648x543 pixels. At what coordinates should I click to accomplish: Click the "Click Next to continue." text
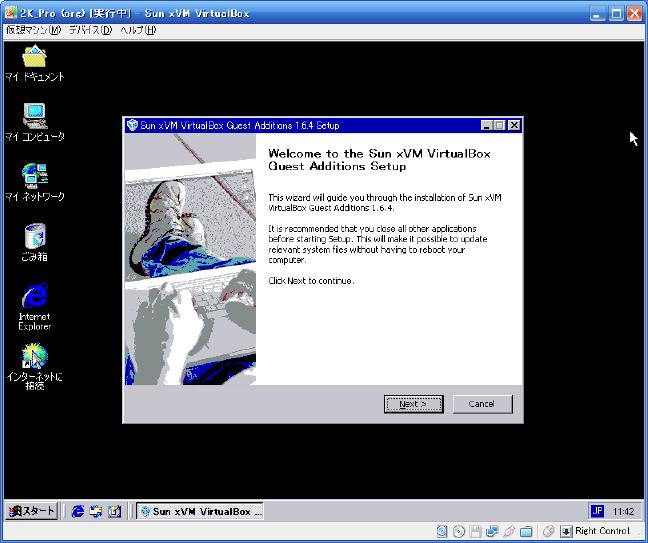tap(311, 281)
